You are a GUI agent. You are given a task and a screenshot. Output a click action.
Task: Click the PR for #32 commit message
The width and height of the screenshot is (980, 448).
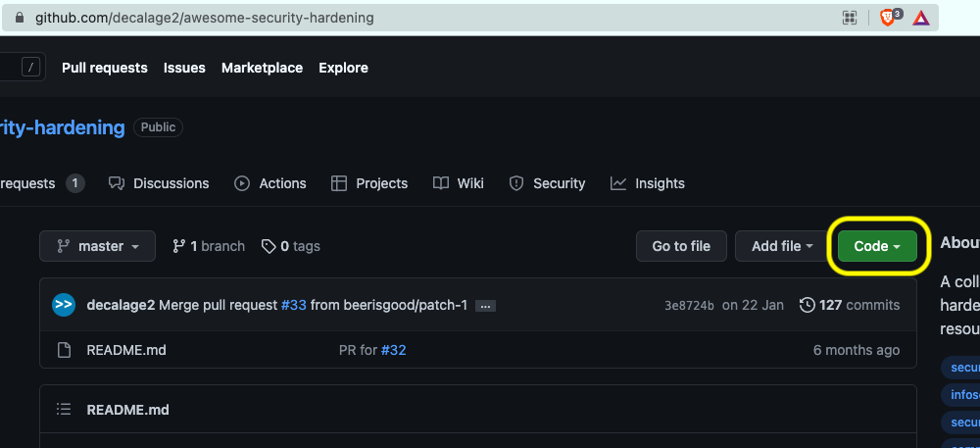[372, 350]
